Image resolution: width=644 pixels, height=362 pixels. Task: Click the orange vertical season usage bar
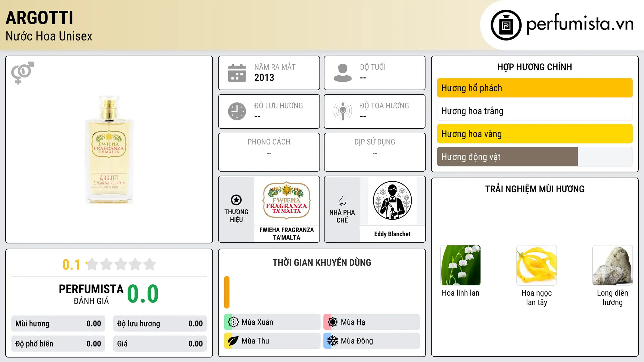click(x=227, y=292)
